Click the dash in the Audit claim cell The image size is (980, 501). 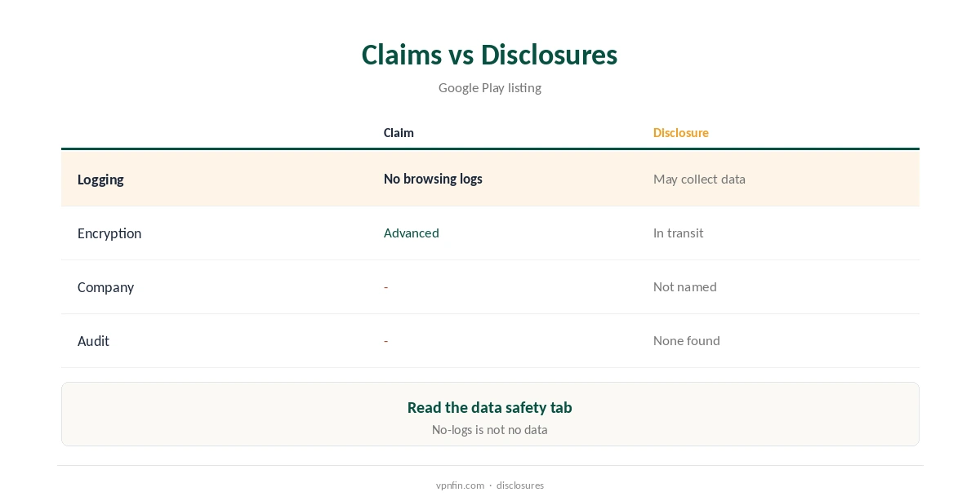pyautogui.click(x=385, y=341)
